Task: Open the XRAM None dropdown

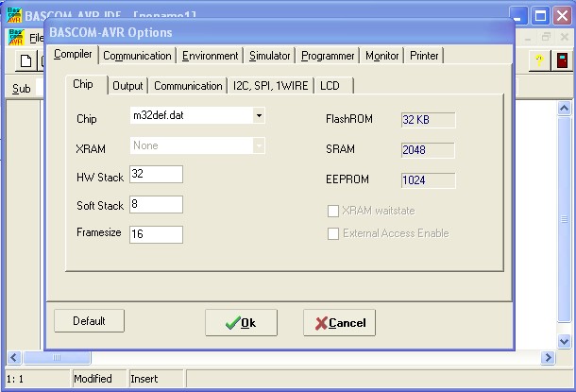Action: pos(259,145)
